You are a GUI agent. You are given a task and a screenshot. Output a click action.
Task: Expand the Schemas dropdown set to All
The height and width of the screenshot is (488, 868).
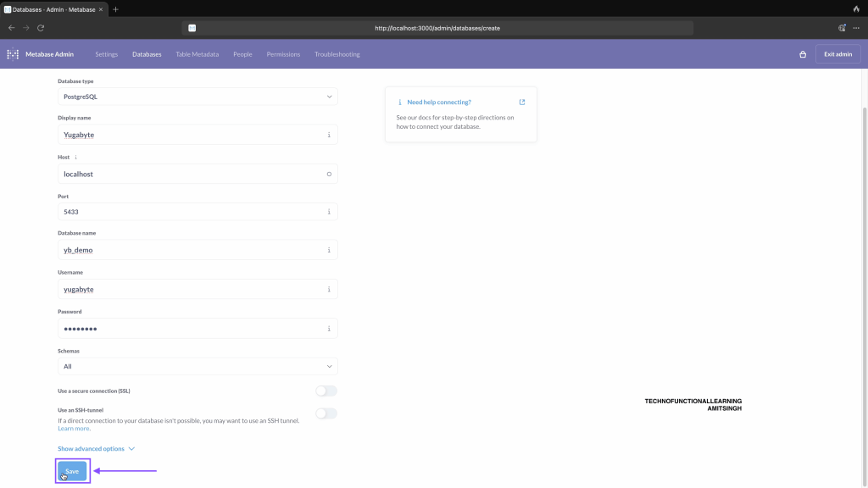pos(197,366)
